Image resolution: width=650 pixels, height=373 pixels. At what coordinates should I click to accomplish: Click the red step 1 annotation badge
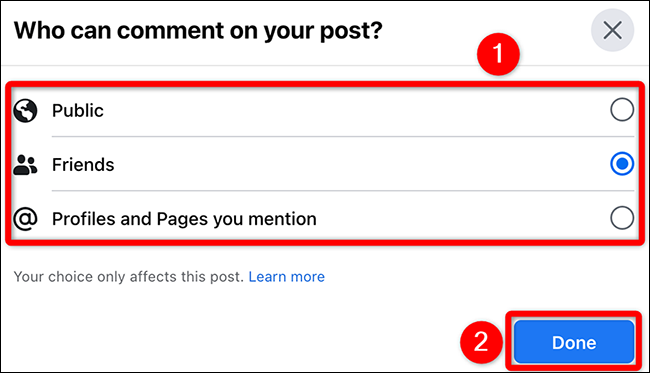(498, 54)
